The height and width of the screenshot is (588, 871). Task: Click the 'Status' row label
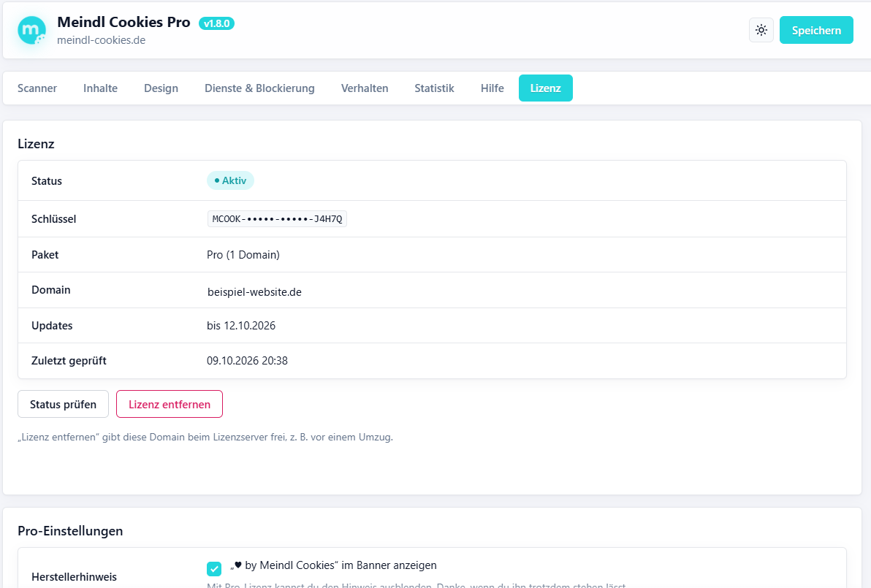coord(47,181)
